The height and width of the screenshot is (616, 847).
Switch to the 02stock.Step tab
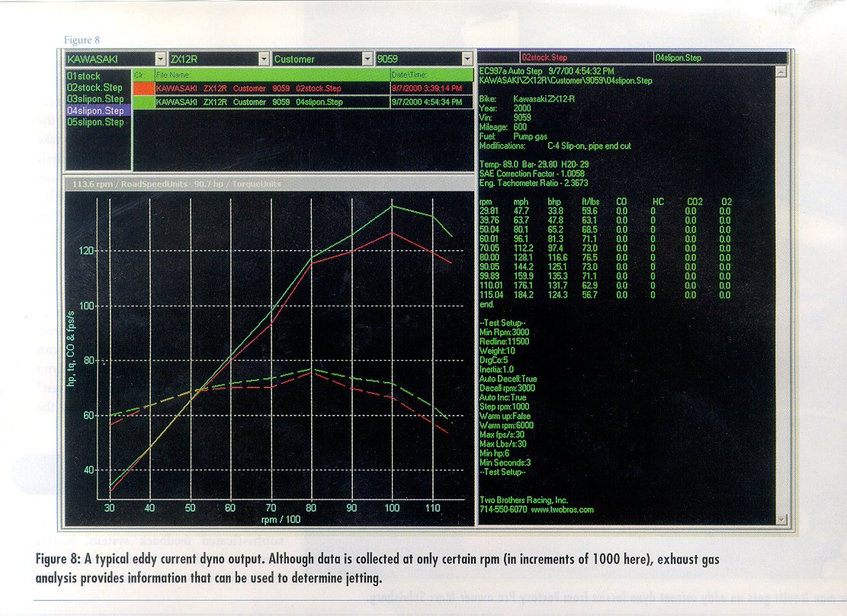coord(586,57)
